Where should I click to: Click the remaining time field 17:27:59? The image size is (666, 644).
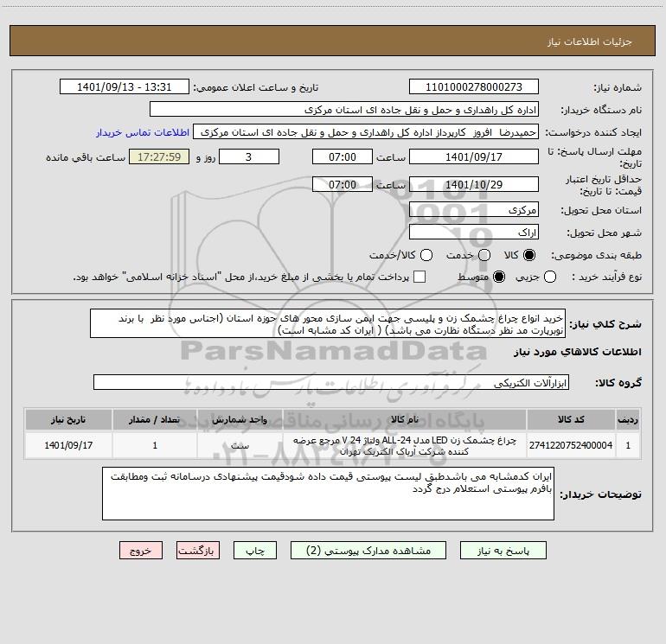[x=159, y=156]
